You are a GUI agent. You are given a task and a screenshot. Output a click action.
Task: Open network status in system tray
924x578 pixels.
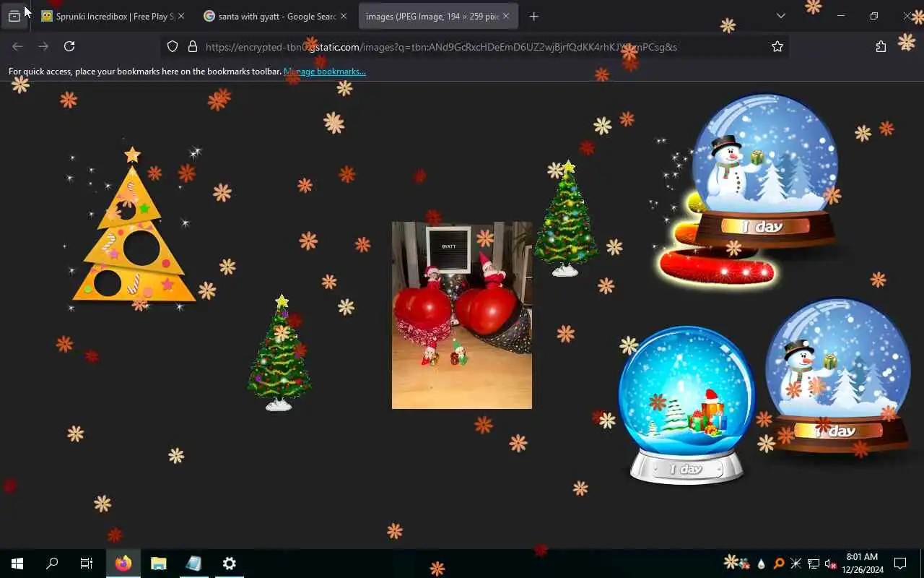point(814,564)
